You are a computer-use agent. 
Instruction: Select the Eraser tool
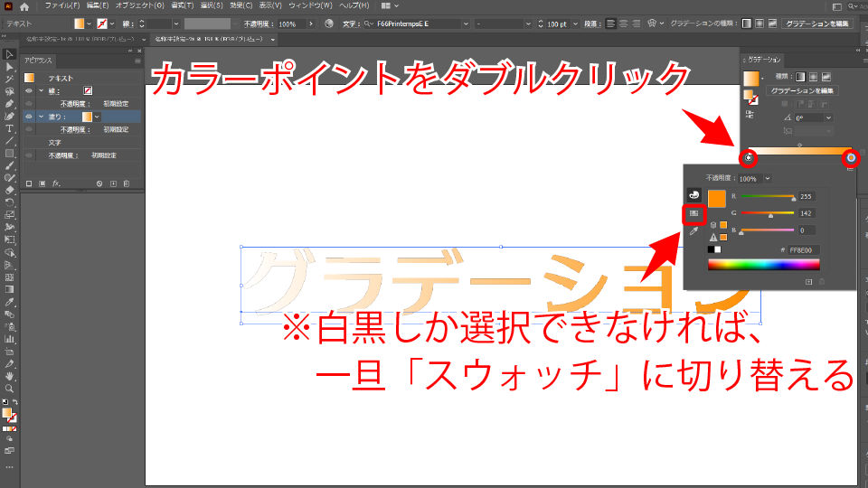(9, 190)
